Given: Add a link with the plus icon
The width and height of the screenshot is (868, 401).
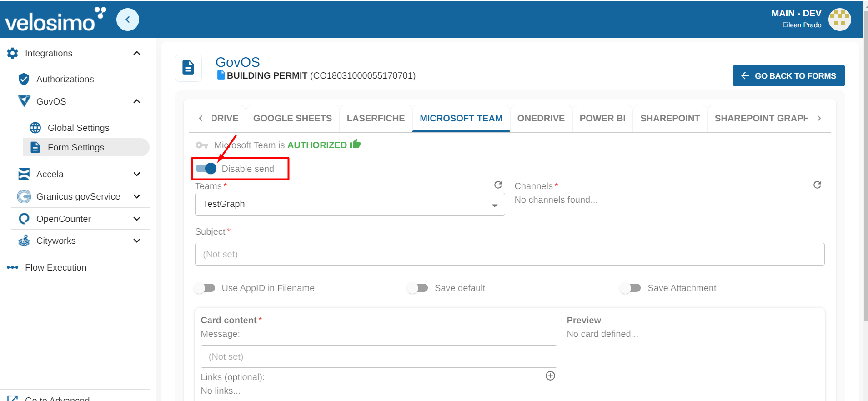Looking at the screenshot, I should (550, 376).
